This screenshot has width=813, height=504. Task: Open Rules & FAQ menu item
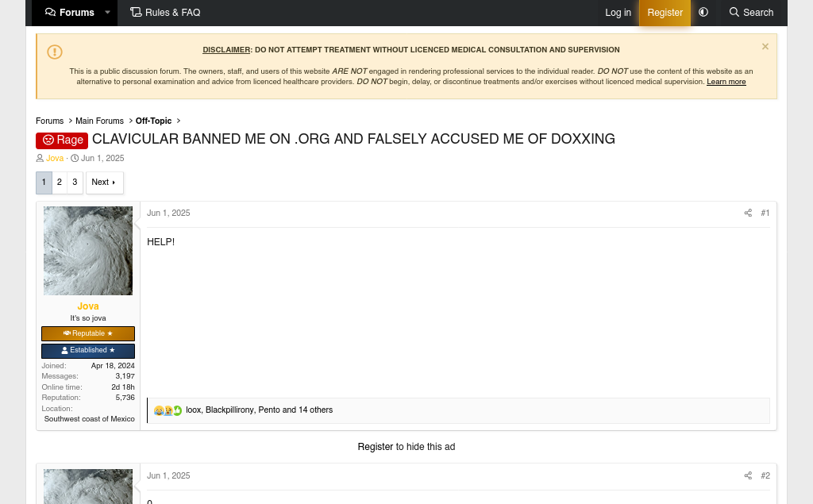[x=165, y=13]
